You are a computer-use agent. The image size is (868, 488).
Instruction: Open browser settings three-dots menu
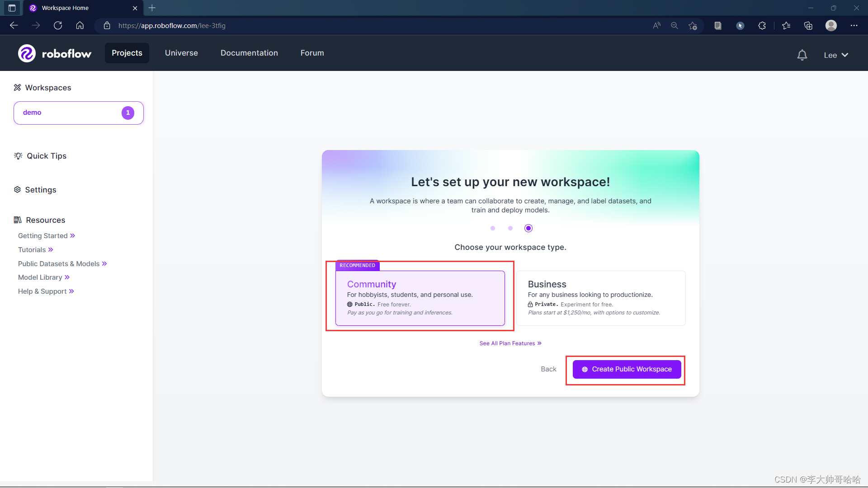[854, 26]
